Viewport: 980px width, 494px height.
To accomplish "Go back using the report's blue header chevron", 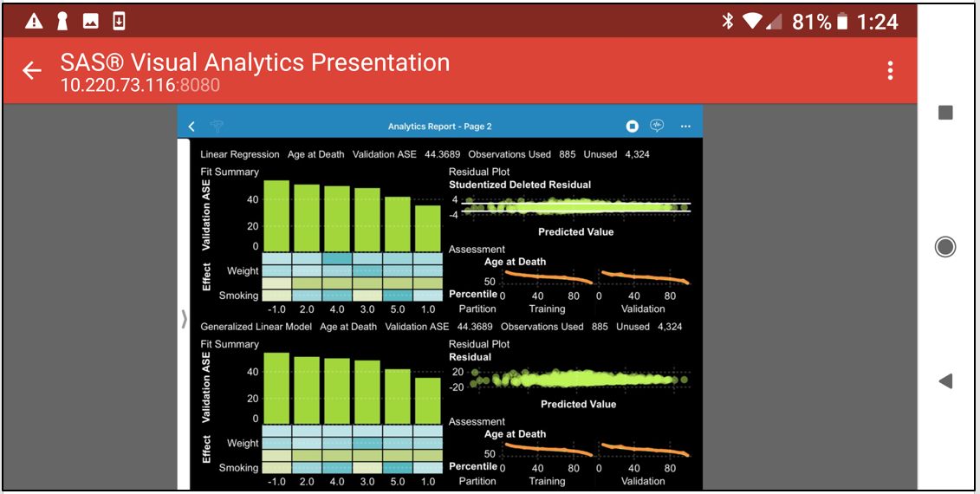I will pos(191,127).
